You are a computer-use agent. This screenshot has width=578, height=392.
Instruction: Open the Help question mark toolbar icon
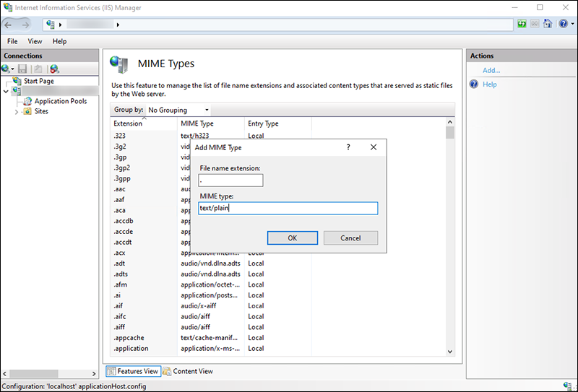(563, 24)
